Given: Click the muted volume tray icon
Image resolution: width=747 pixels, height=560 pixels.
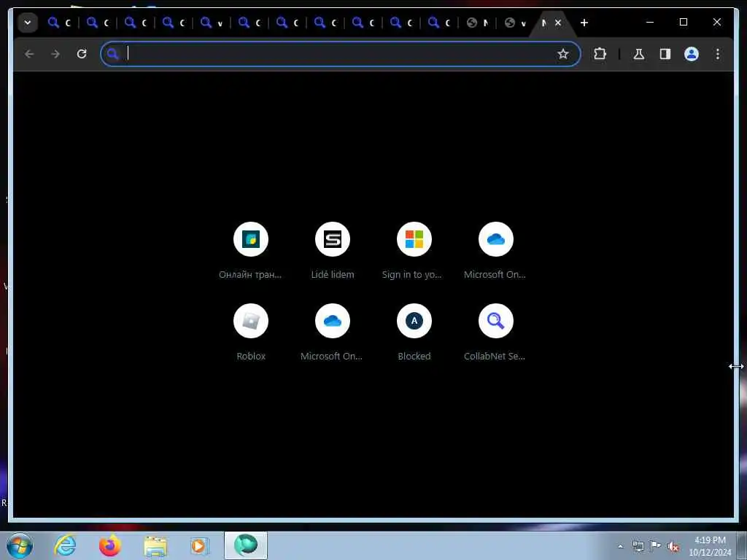Looking at the screenshot, I should (x=673, y=547).
